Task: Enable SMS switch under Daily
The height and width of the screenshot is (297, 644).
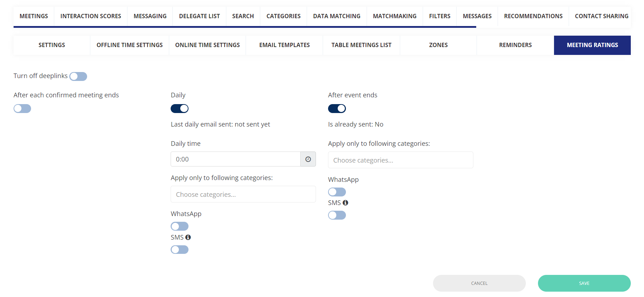Action: pos(180,250)
